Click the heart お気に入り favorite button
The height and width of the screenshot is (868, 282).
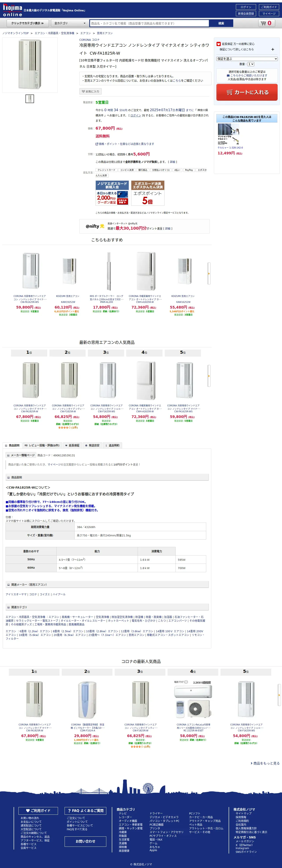(x=90, y=91)
